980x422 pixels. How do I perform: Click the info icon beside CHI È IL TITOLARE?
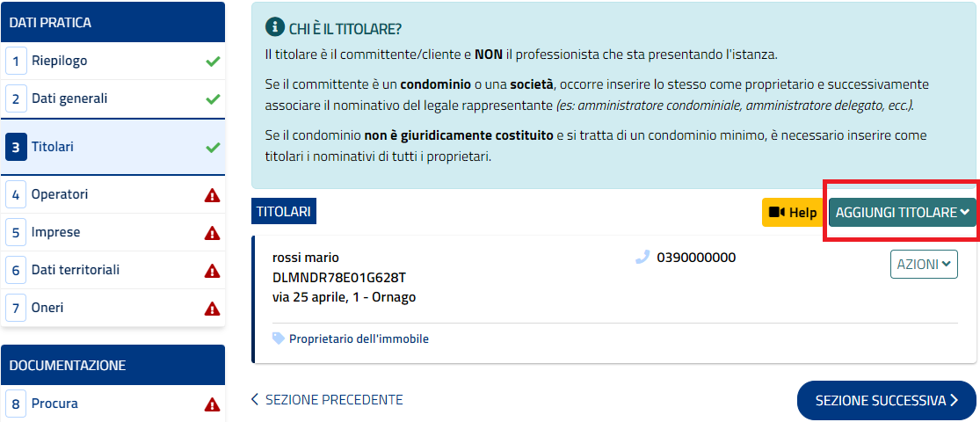click(275, 29)
